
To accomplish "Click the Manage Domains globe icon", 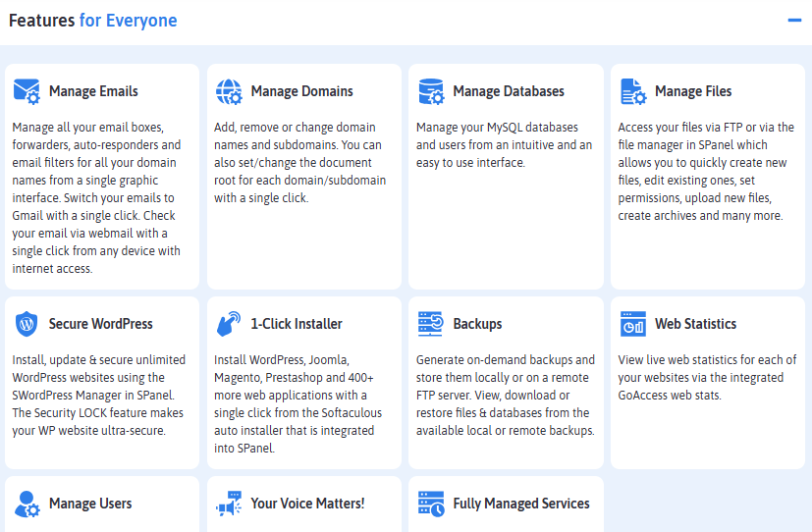I will (229, 91).
